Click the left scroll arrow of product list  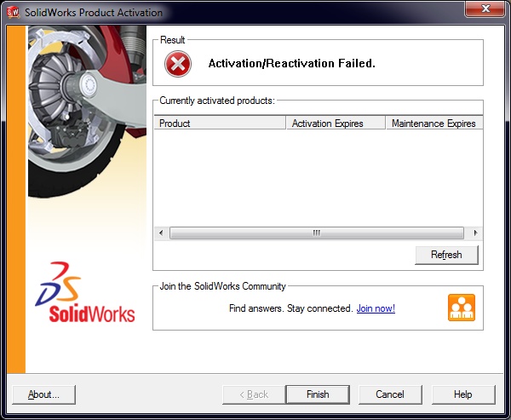coord(161,233)
